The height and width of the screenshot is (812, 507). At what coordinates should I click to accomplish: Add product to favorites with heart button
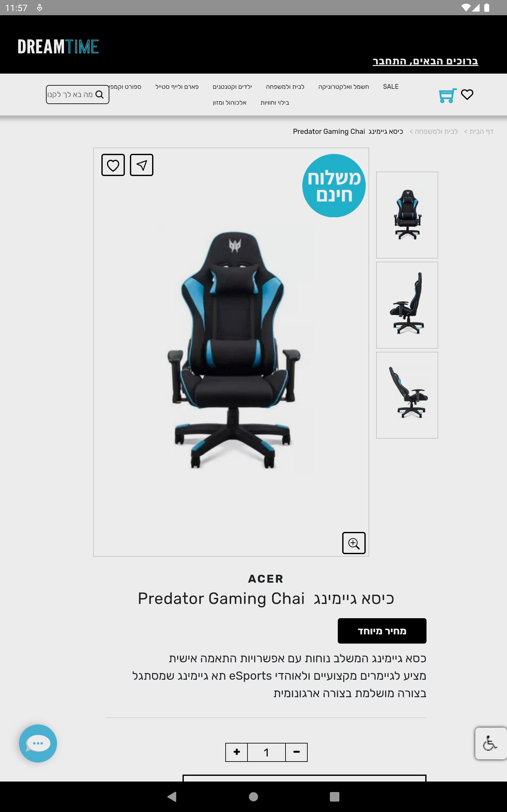[113, 165]
